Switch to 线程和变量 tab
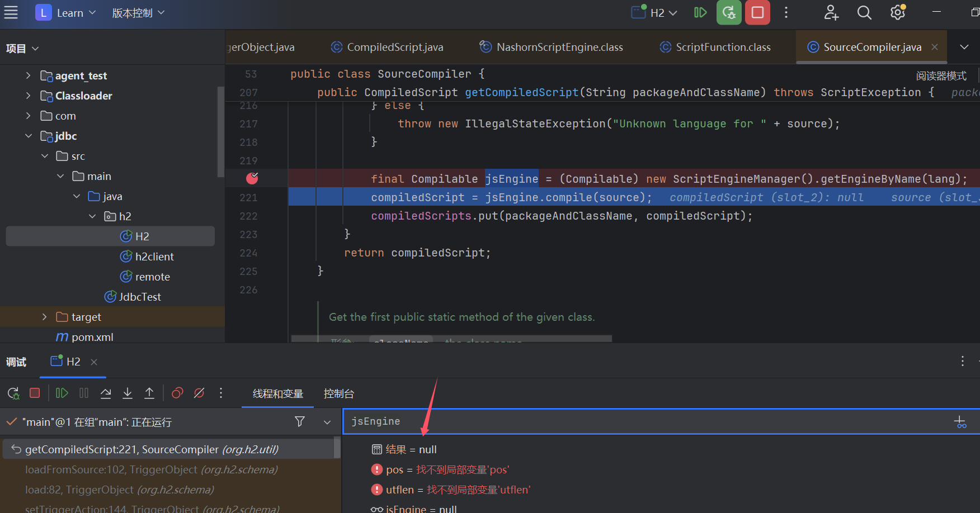Image resolution: width=980 pixels, height=513 pixels. point(278,394)
